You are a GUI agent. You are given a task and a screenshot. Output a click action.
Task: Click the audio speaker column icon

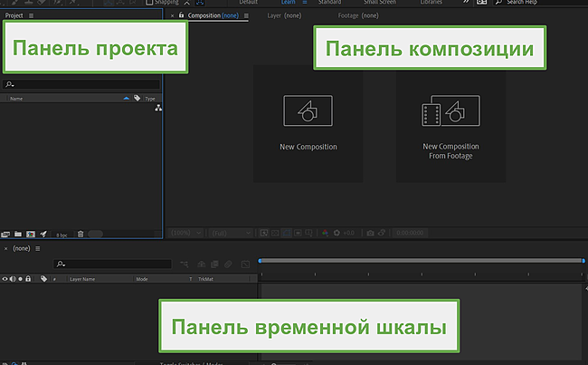tap(13, 279)
